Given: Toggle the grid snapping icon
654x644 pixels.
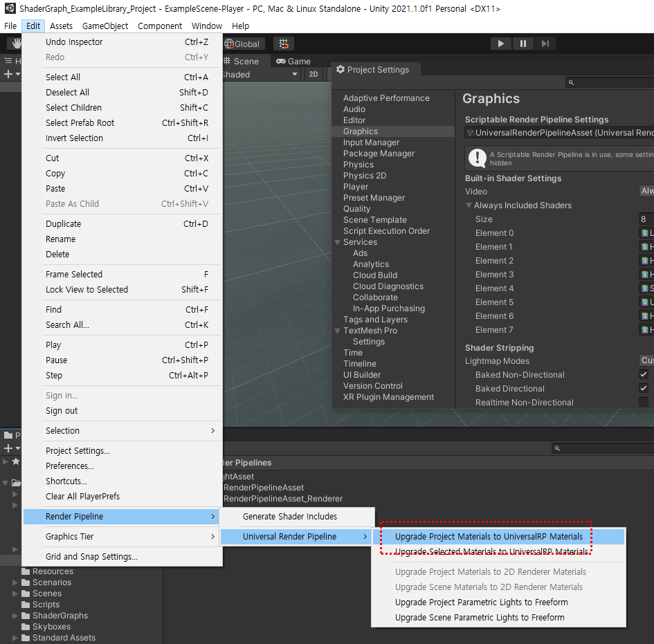Looking at the screenshot, I should pos(284,44).
